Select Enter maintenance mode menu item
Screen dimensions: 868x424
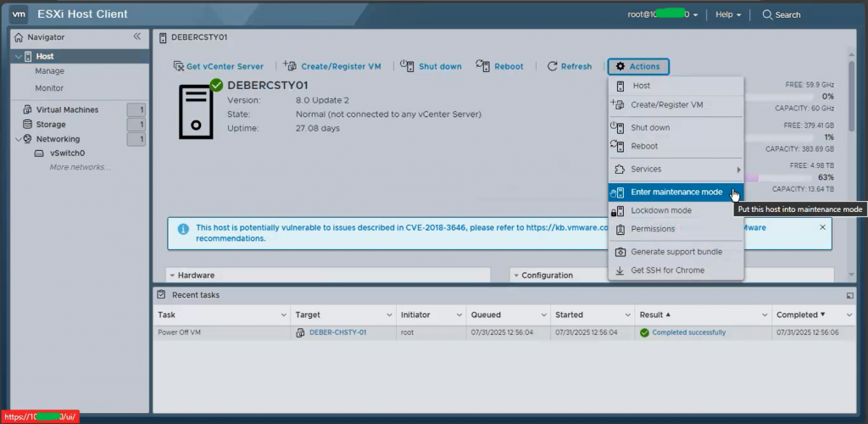click(x=676, y=192)
